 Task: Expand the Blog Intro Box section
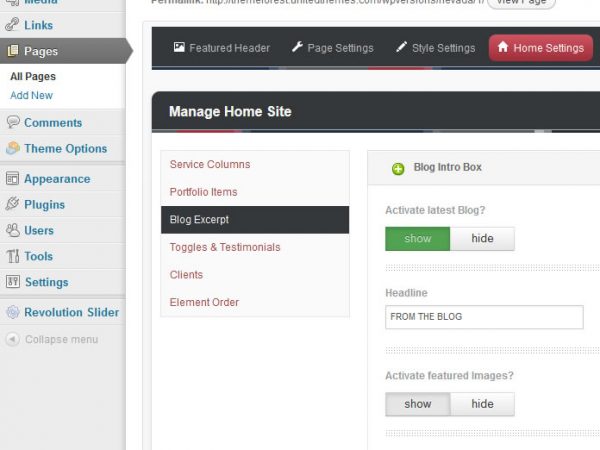pyautogui.click(x=447, y=168)
